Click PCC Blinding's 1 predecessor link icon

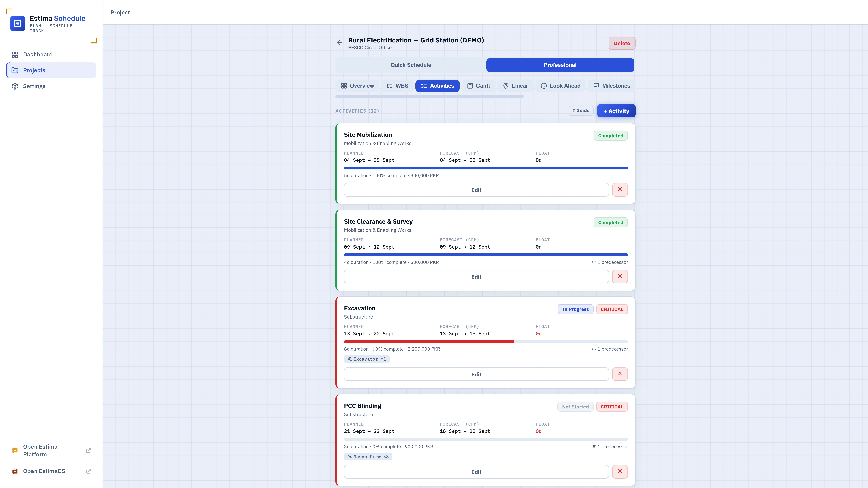click(594, 447)
